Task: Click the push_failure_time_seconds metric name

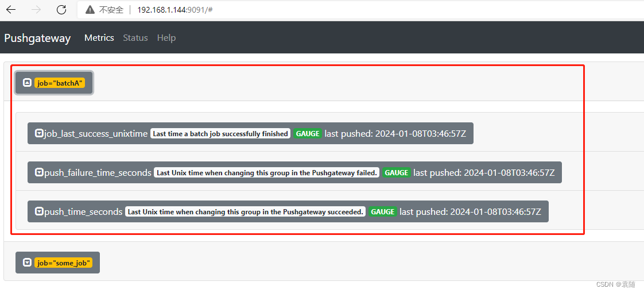Action: (x=98, y=172)
